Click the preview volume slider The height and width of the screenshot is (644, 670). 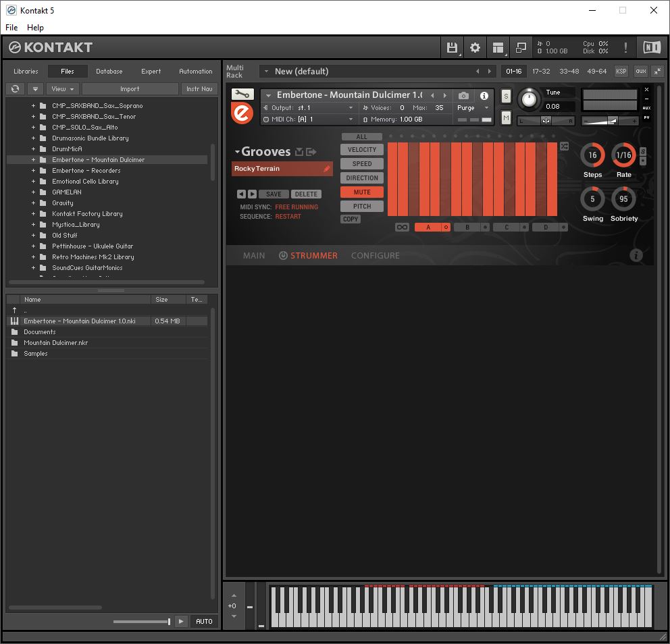(142, 621)
